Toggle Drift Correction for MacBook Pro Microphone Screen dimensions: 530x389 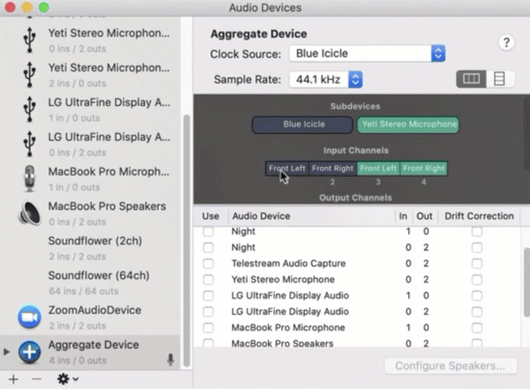(x=477, y=327)
